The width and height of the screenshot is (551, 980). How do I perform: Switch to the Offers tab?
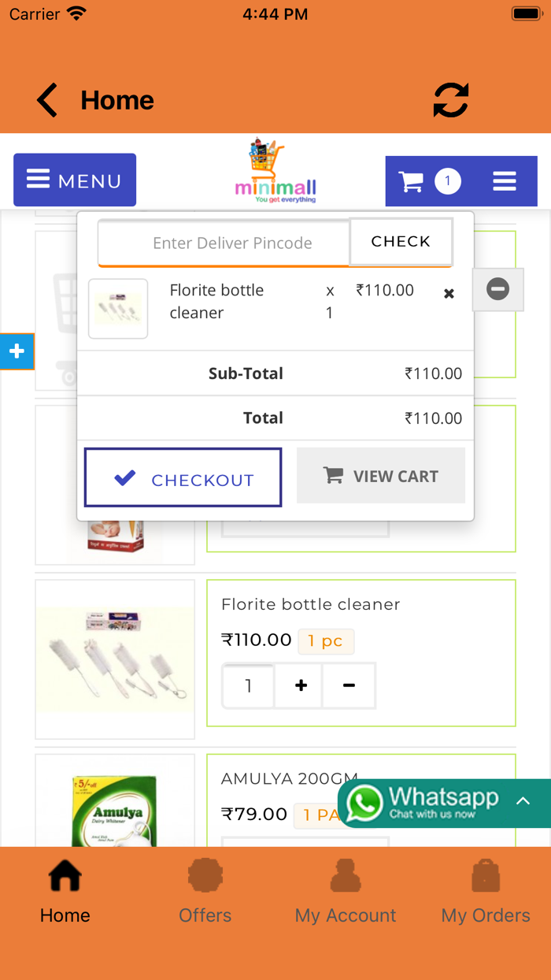pyautogui.click(x=205, y=890)
